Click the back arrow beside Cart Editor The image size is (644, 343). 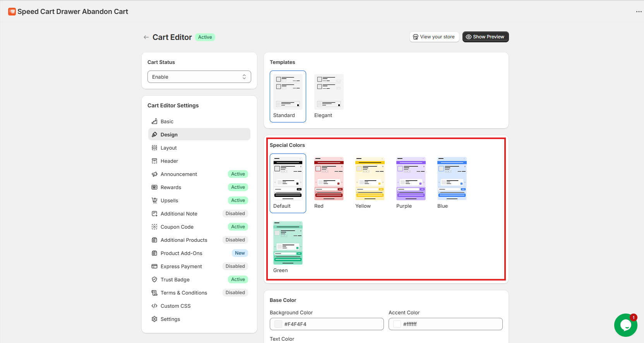click(146, 37)
